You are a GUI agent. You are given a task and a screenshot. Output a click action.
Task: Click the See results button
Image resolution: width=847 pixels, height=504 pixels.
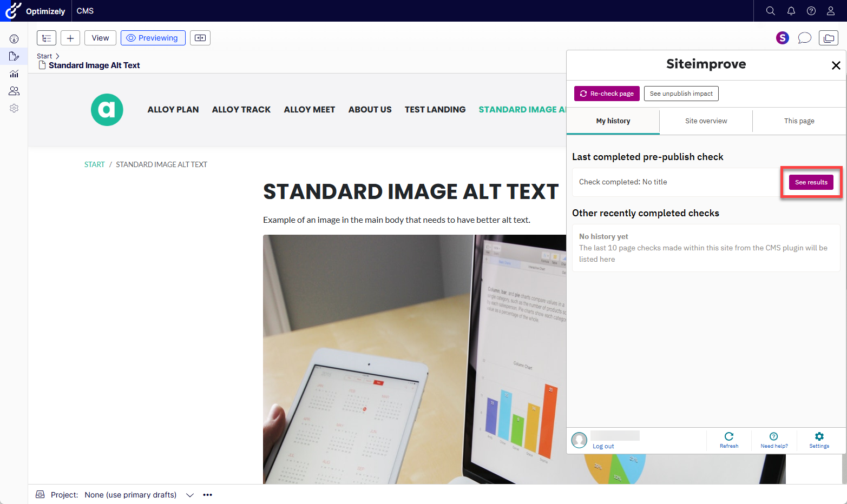tap(811, 182)
